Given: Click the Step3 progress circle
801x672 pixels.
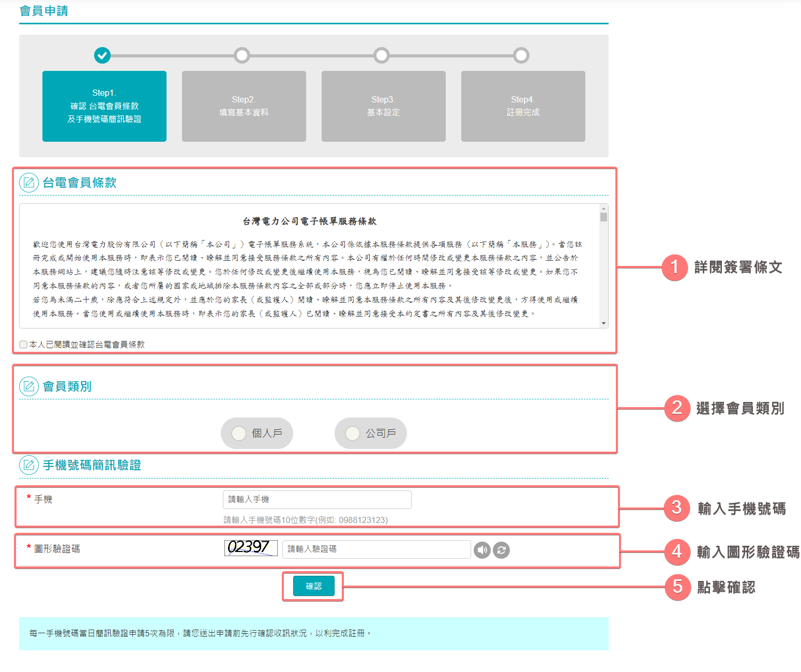Looking at the screenshot, I should click(382, 55).
